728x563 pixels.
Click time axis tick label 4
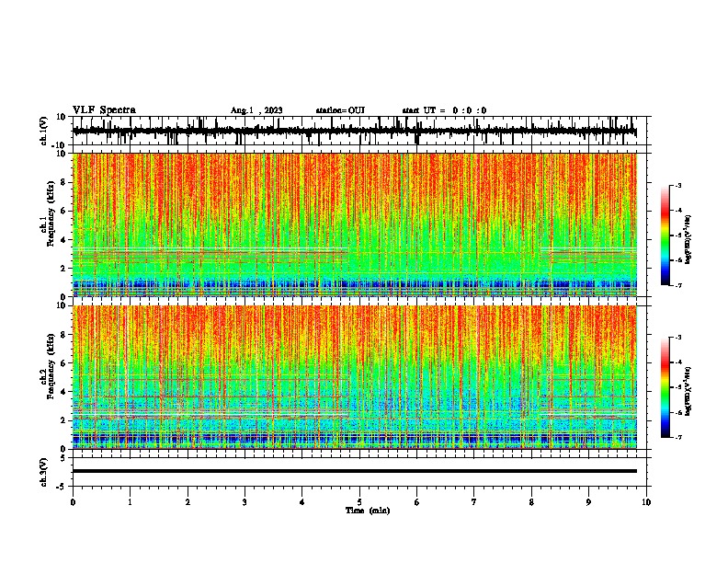point(302,502)
